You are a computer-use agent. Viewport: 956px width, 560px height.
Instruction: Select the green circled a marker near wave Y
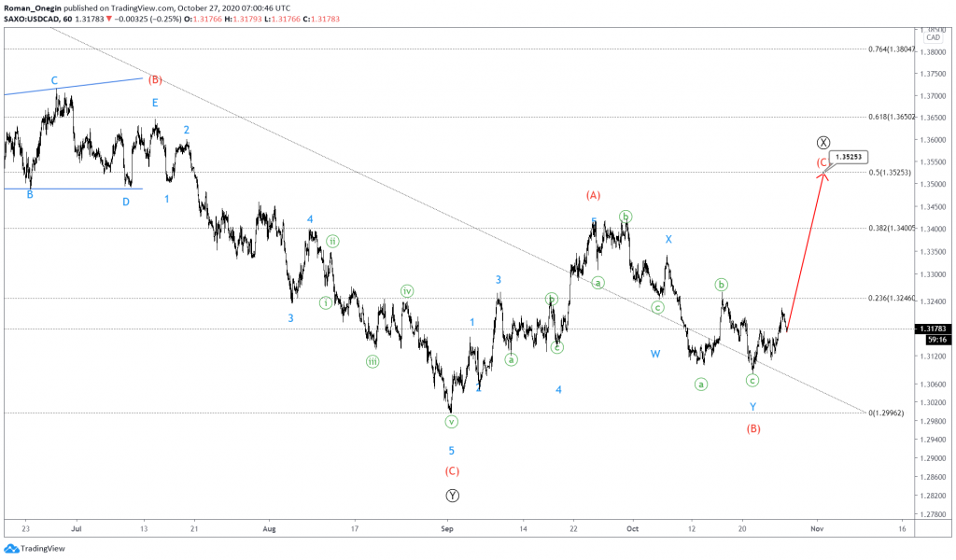[700, 383]
